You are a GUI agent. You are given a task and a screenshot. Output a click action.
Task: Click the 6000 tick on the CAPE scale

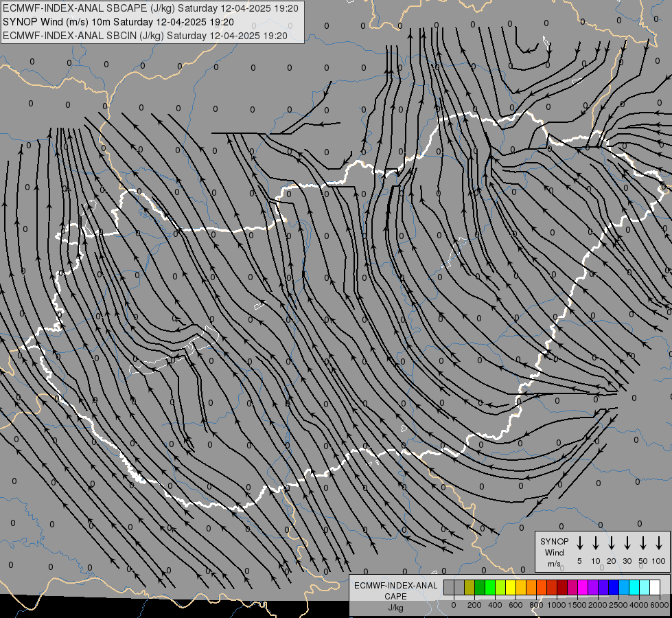click(x=660, y=605)
